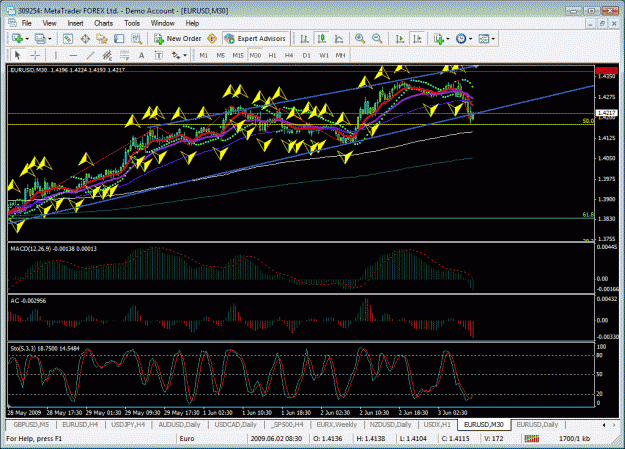Viewport: 625px width, 449px height.
Task: Switch to the EURUSD,H4 chart tab
Action: 80,425
